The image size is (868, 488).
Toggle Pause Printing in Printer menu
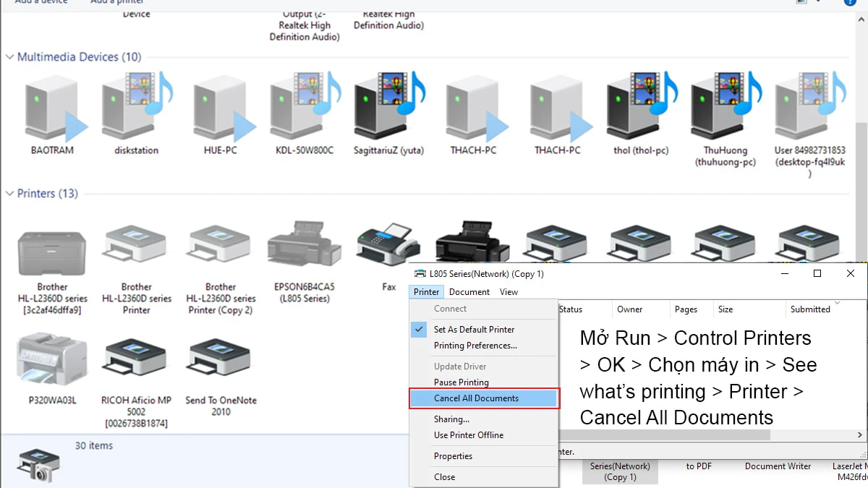click(461, 382)
